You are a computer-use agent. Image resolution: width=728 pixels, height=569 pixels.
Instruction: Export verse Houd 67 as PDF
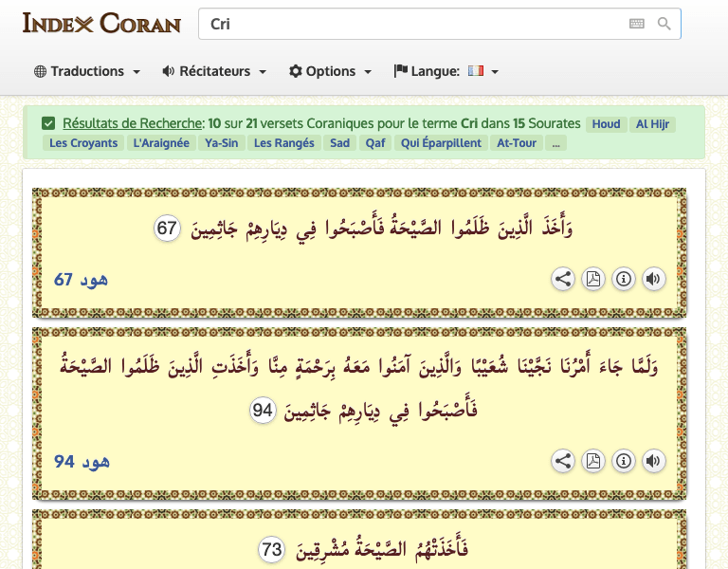point(593,279)
